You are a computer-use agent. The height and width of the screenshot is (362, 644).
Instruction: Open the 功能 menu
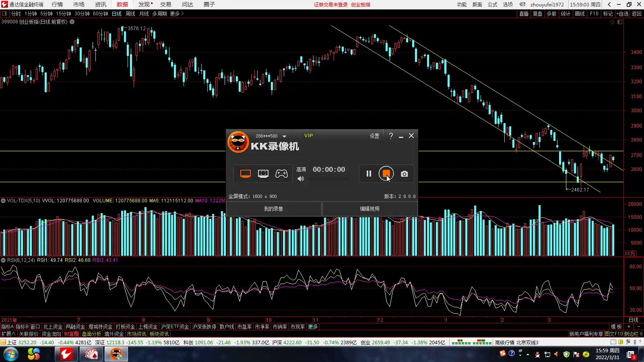(462, 4)
